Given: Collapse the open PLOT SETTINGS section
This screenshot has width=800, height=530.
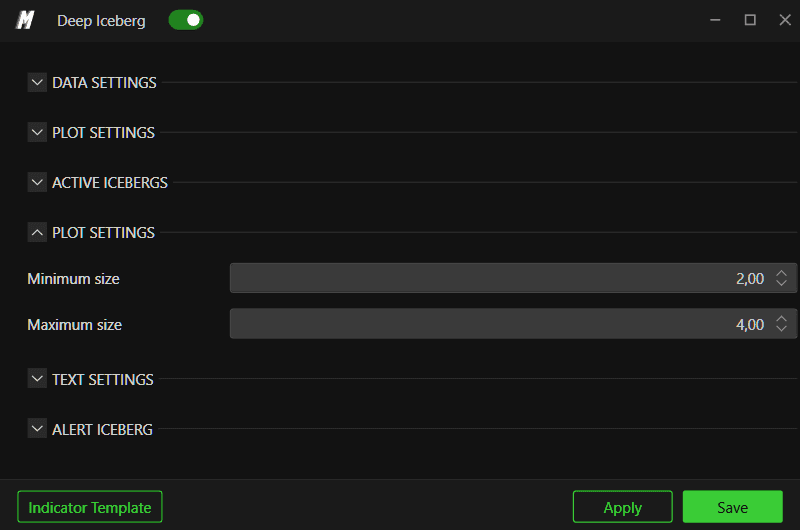Looking at the screenshot, I should [x=37, y=232].
